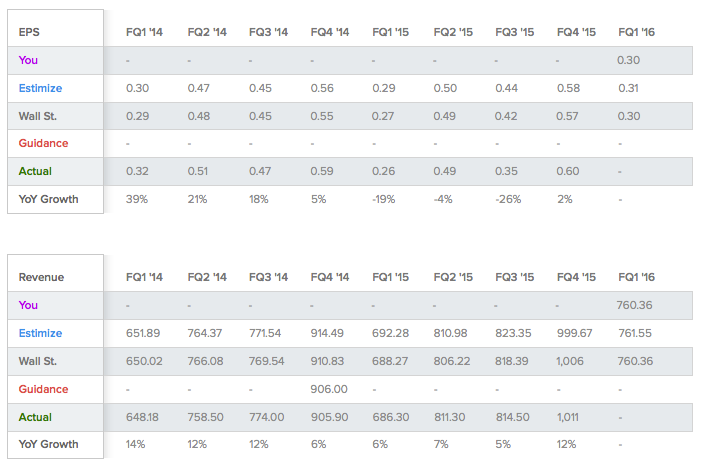Click the YoY Growth label in EPS table
Viewport: 716px width, 469px height.
point(48,199)
